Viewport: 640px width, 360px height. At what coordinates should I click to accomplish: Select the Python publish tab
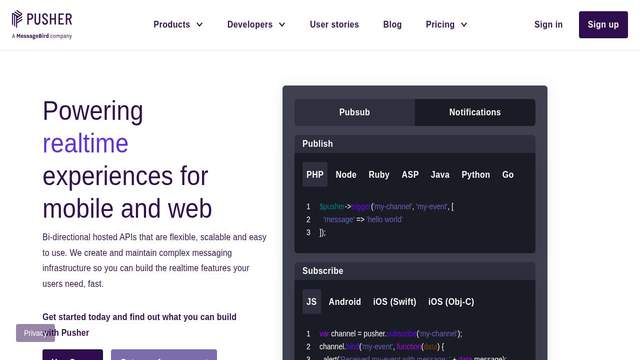coord(476,175)
